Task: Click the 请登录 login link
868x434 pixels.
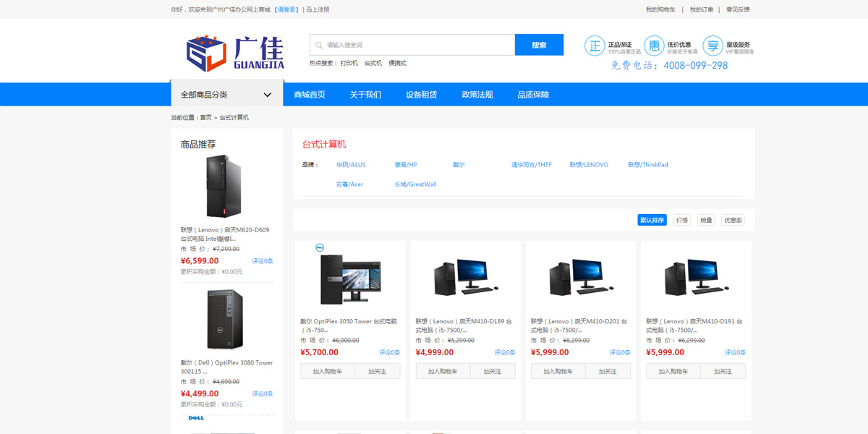Action: pyautogui.click(x=287, y=9)
